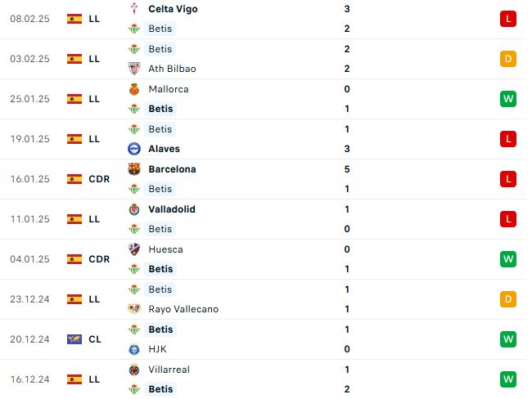Open the Betis vs HJK match row date
This screenshot has width=532, height=399.
click(x=29, y=339)
